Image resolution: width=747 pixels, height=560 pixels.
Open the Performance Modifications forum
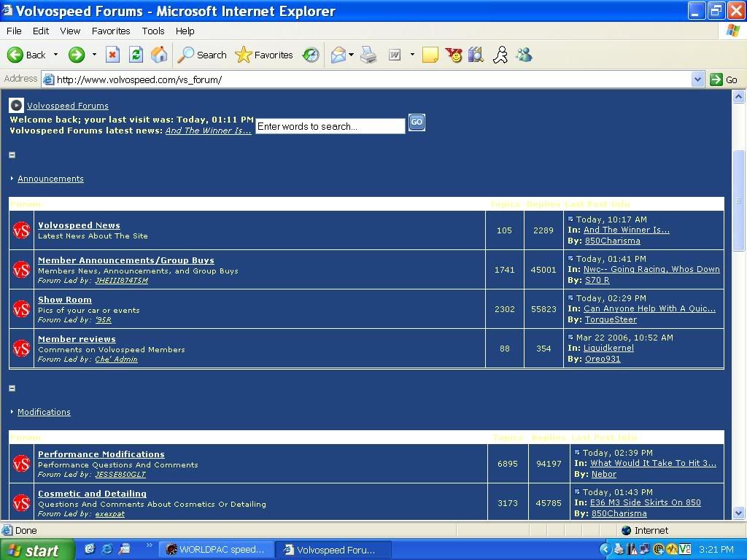point(101,454)
